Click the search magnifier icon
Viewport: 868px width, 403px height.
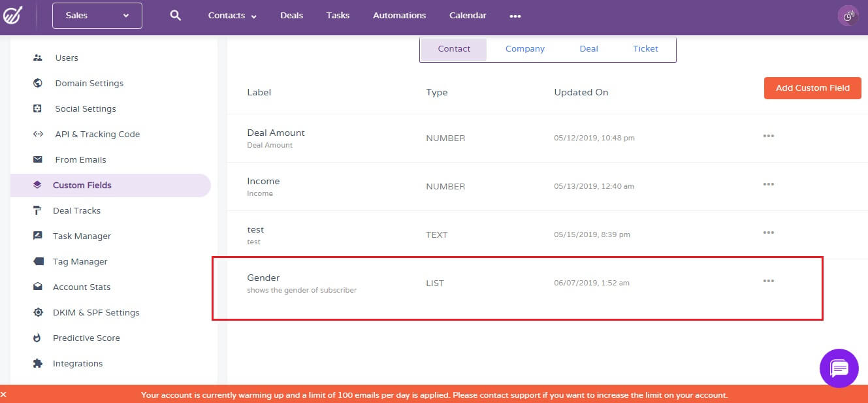175,16
